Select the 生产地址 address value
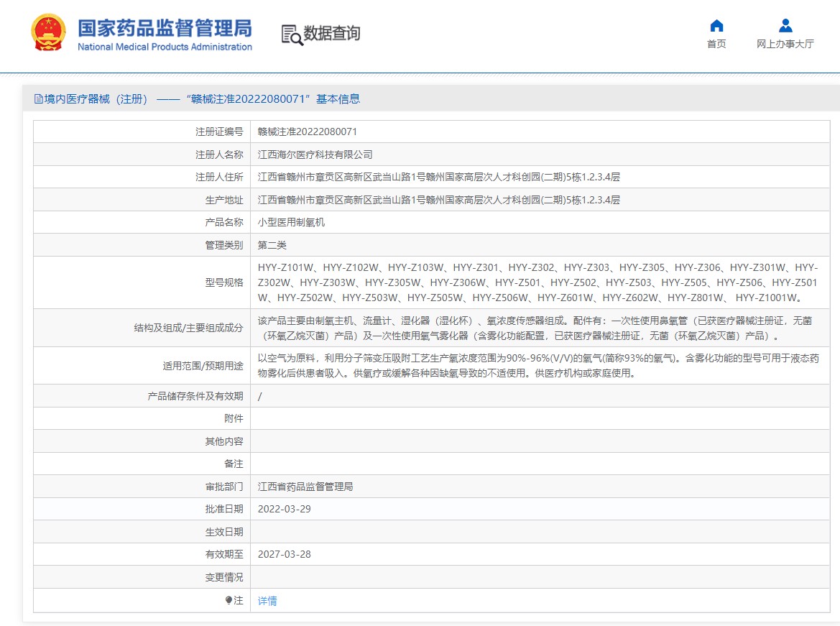 (439, 200)
